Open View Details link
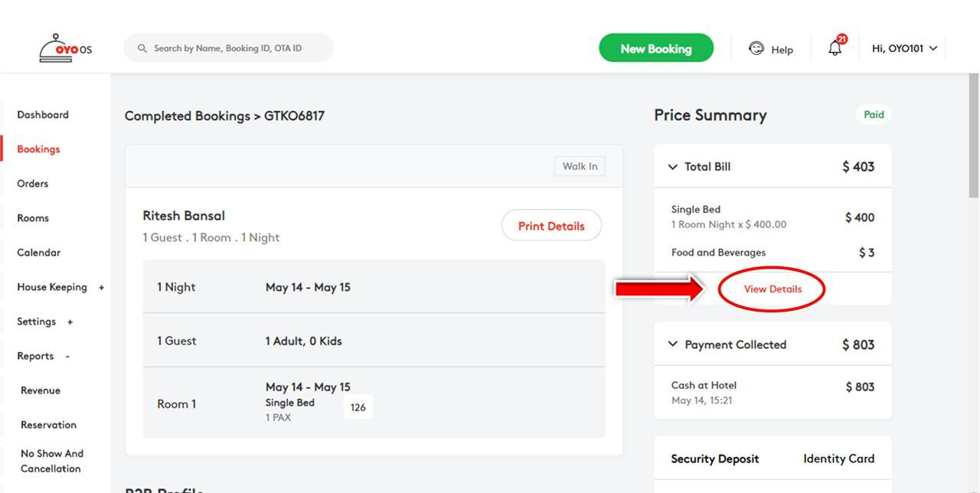The width and height of the screenshot is (980, 493). [773, 289]
